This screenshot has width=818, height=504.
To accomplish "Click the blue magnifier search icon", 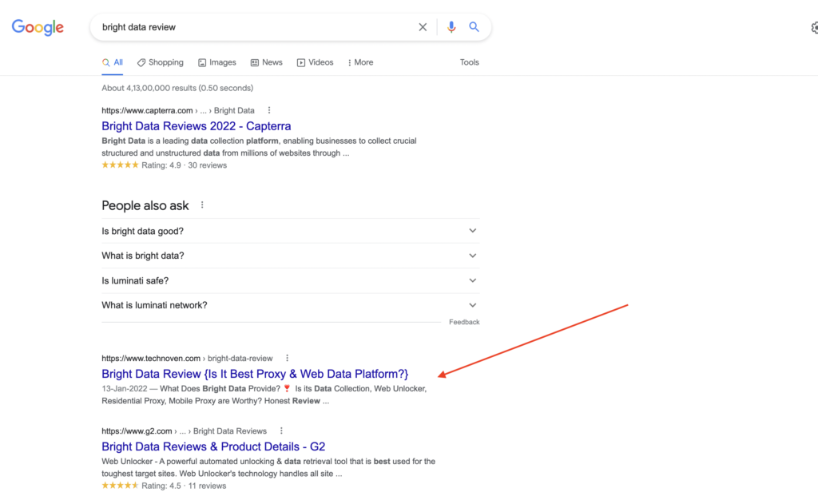I will click(474, 27).
